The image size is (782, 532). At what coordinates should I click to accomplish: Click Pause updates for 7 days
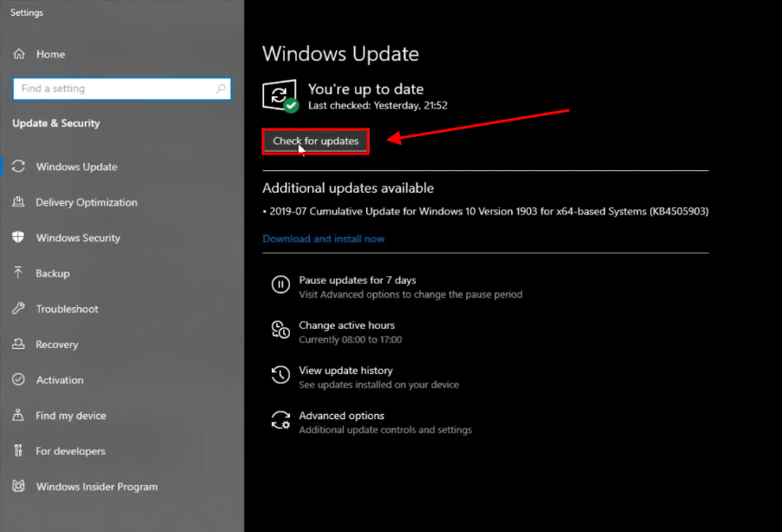click(x=358, y=280)
